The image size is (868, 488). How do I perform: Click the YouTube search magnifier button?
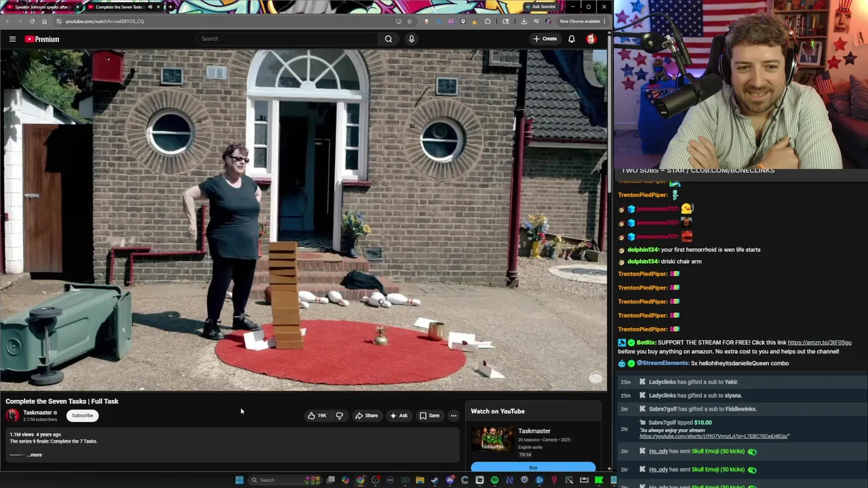pos(389,39)
